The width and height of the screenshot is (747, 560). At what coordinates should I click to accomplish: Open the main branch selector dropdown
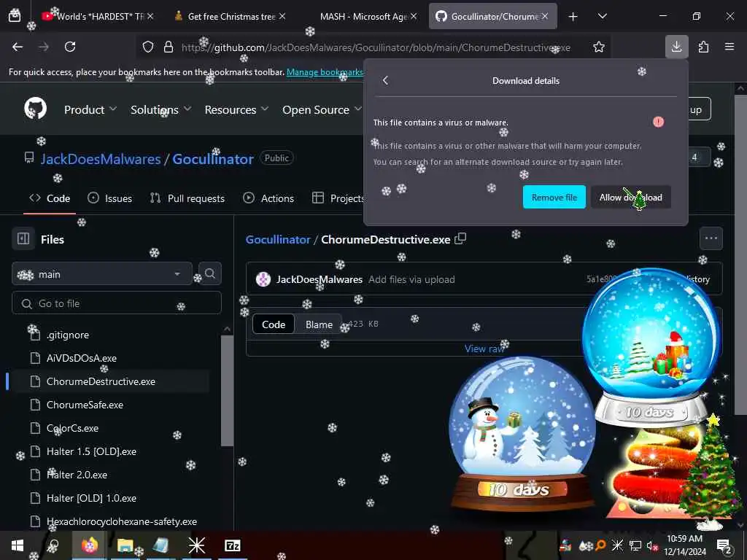[x=102, y=274]
